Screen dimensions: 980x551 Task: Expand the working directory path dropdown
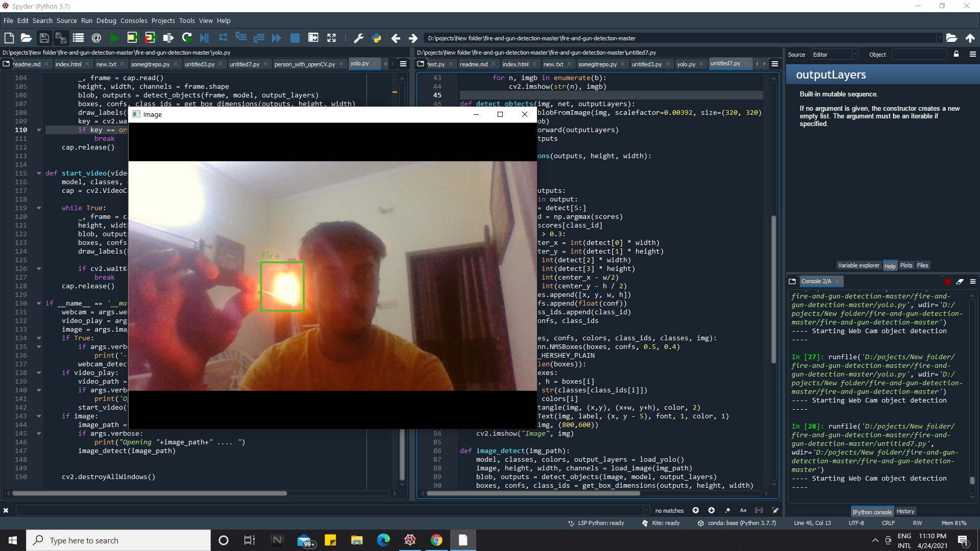coord(939,38)
